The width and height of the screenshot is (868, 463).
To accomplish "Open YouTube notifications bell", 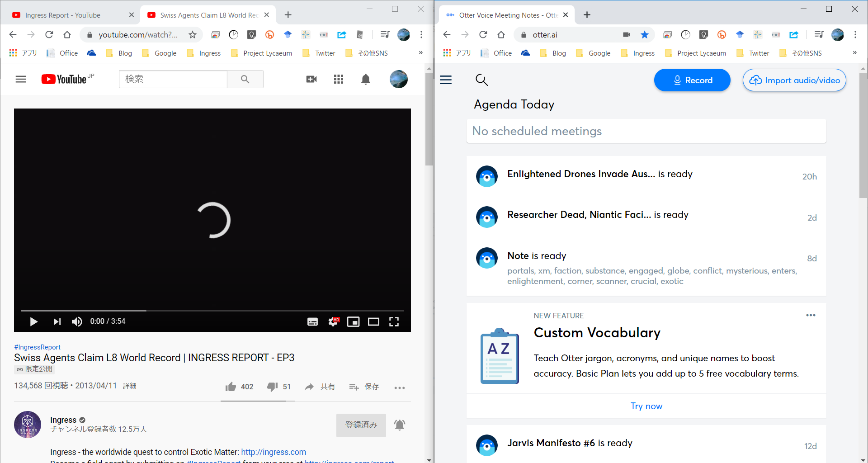I will click(x=366, y=79).
